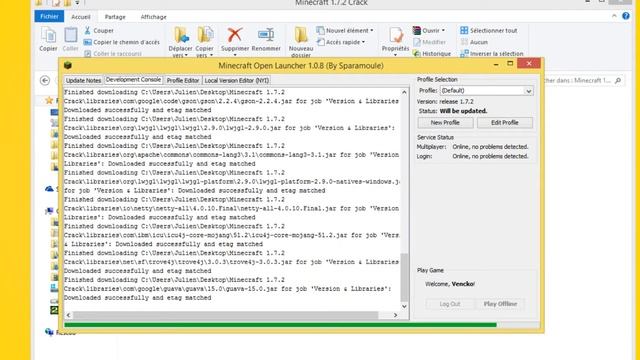The width and height of the screenshot is (640, 360).
Task: Click Supprimer red X icon in Explorer
Action: (235, 35)
